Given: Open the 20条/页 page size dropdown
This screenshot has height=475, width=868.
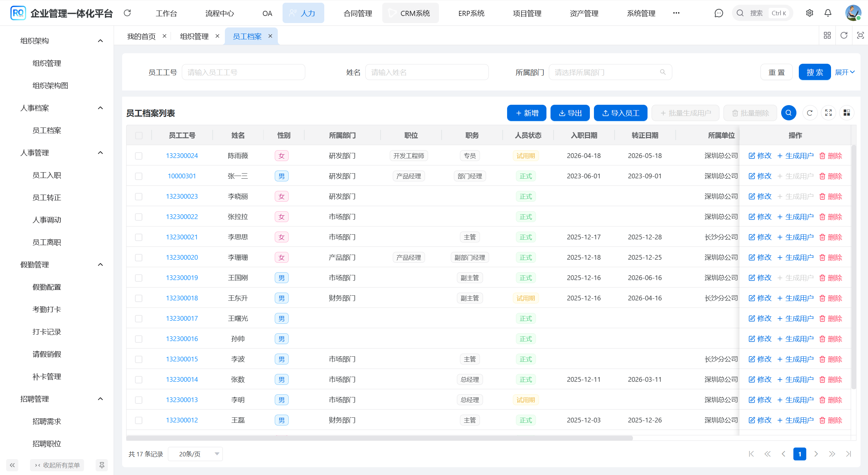Looking at the screenshot, I should click(x=195, y=454).
